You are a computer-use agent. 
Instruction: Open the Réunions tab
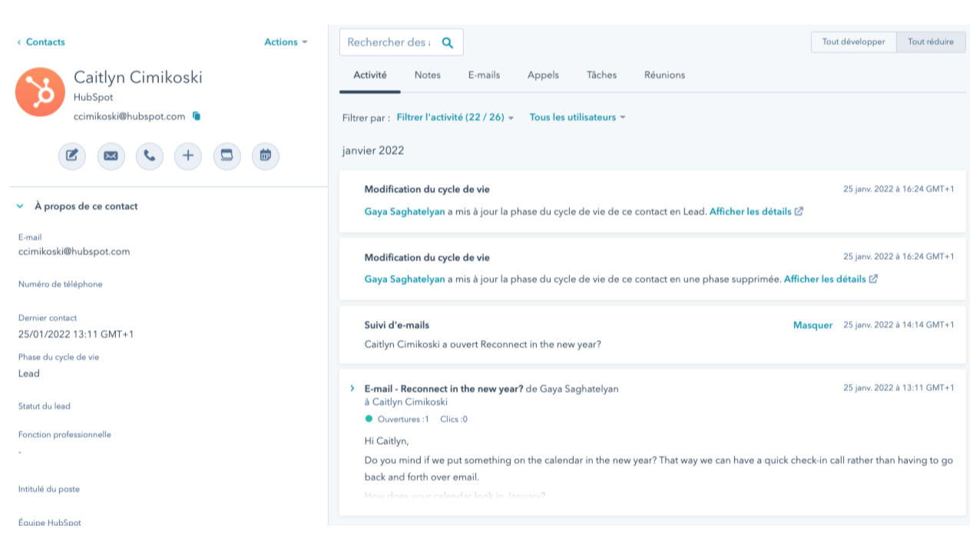[x=664, y=74]
